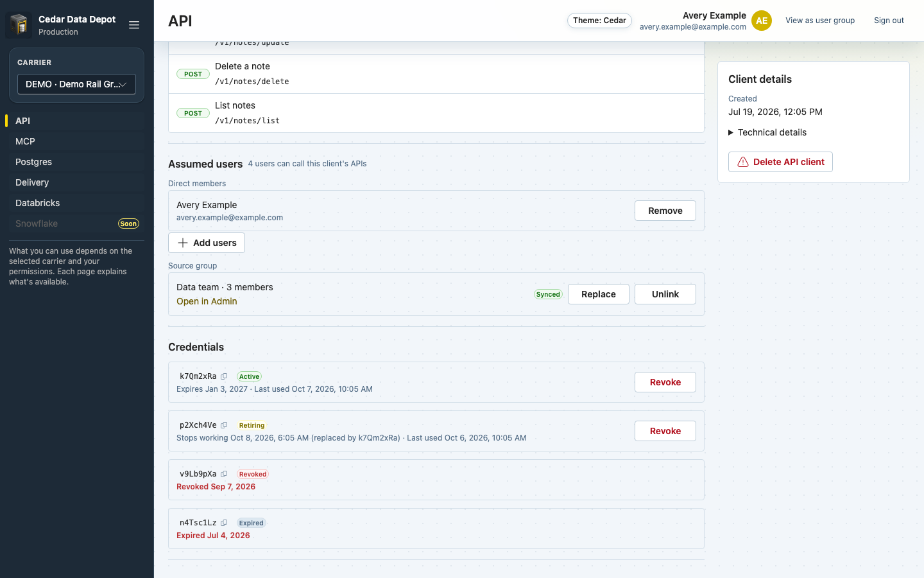Click the Created date Jul 19, 2026

[775, 112]
